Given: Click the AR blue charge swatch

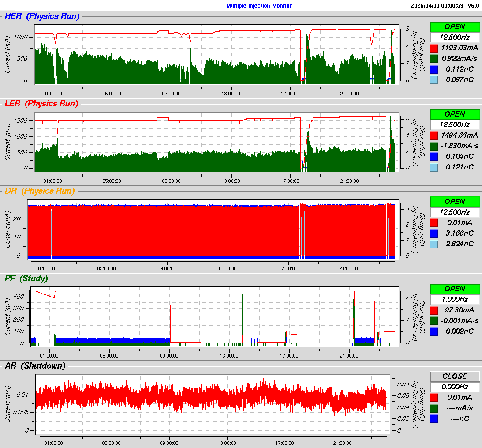Looking at the screenshot, I should pyautogui.click(x=434, y=419).
